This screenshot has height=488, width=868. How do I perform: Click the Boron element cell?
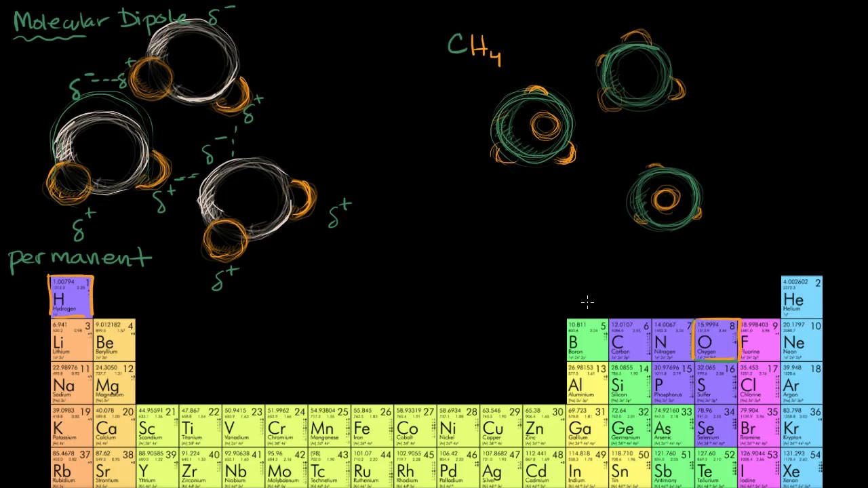click(587, 340)
